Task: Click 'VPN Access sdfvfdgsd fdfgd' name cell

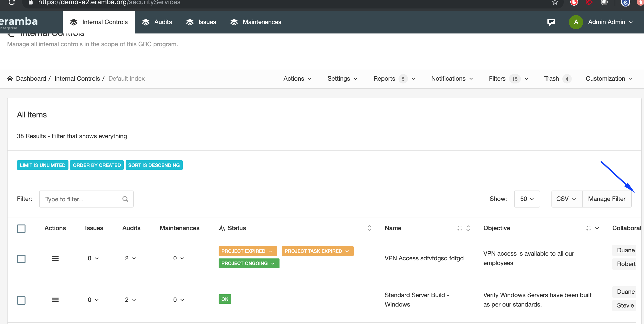Action: tap(424, 258)
